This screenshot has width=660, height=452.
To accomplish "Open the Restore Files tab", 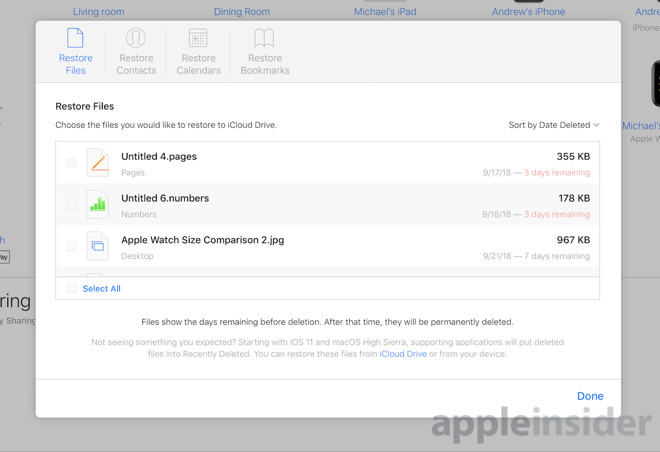I will click(75, 52).
